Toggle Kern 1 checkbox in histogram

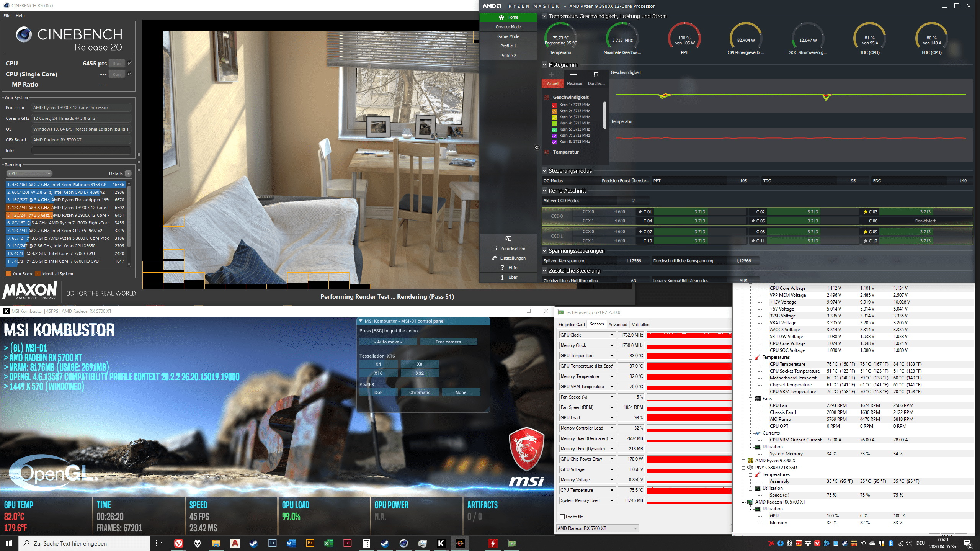(554, 105)
